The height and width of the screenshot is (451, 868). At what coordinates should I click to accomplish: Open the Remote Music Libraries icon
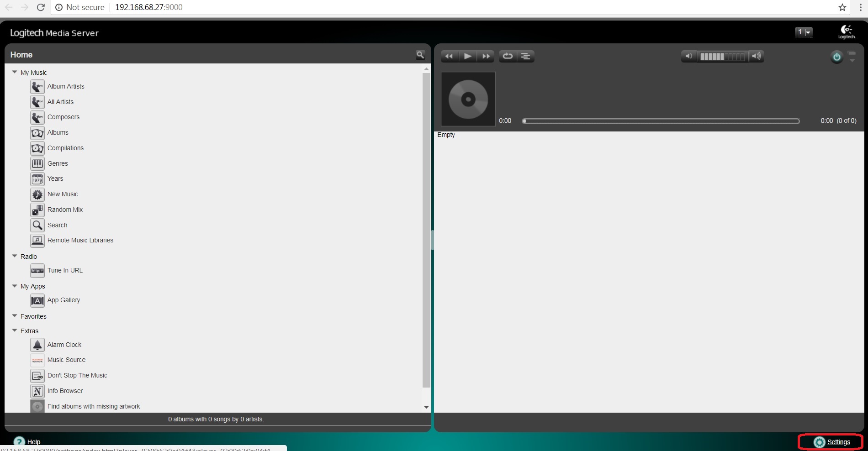pos(37,241)
